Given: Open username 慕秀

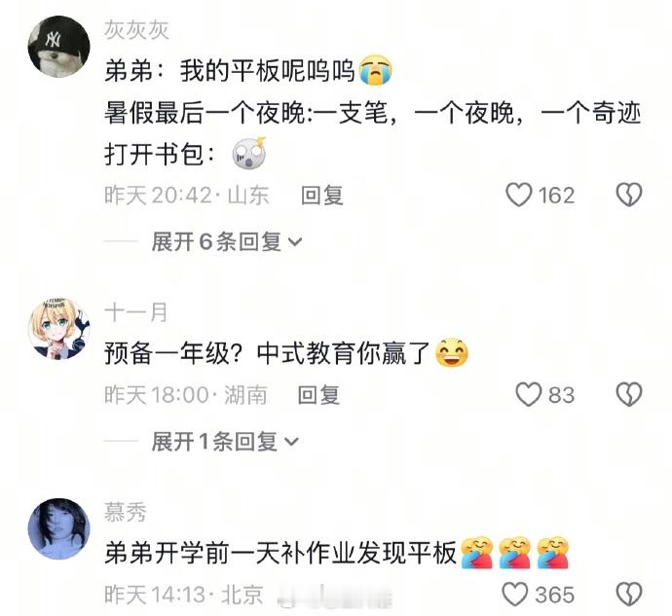Looking at the screenshot, I should click(x=125, y=512).
